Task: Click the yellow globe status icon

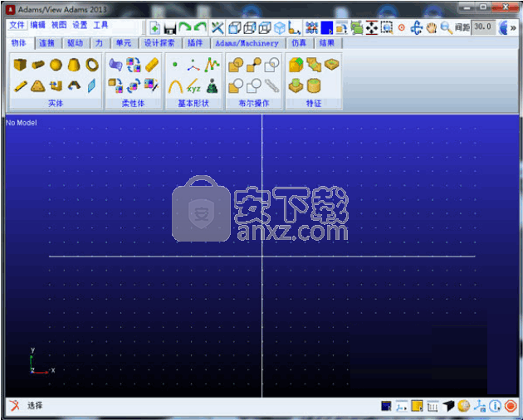Action: coord(463,406)
